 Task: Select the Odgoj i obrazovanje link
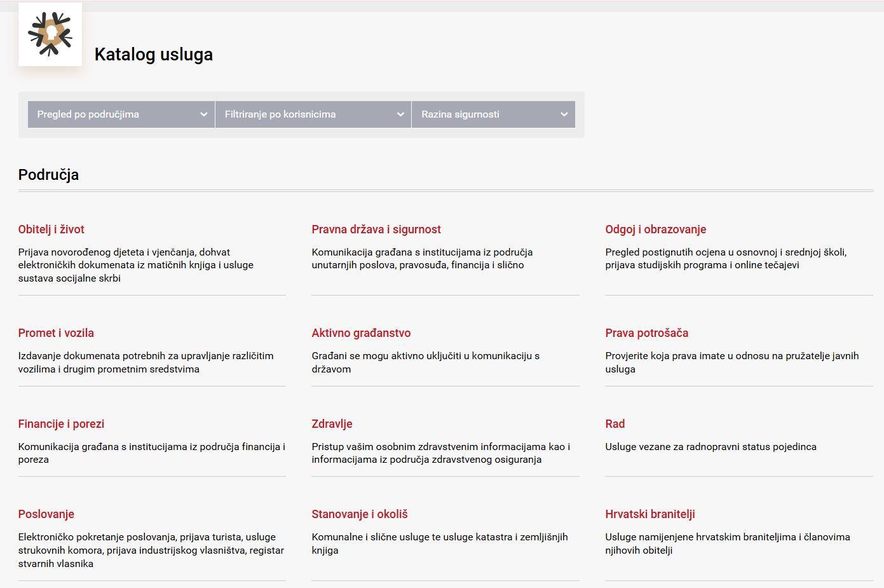[656, 229]
